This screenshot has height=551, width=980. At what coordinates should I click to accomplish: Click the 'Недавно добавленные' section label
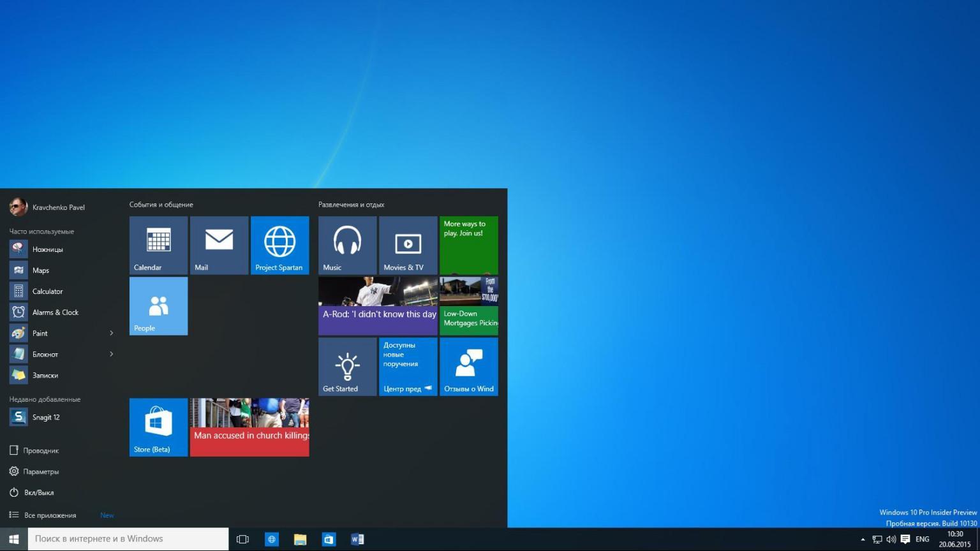(x=45, y=399)
